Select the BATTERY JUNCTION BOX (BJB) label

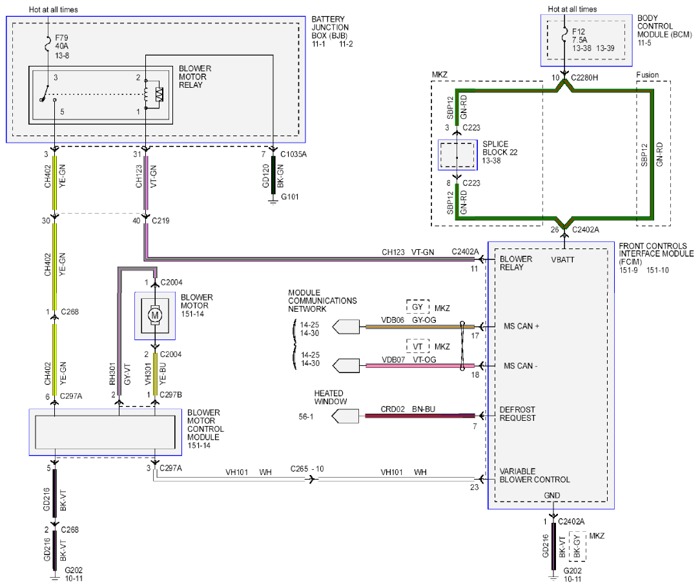point(329,27)
